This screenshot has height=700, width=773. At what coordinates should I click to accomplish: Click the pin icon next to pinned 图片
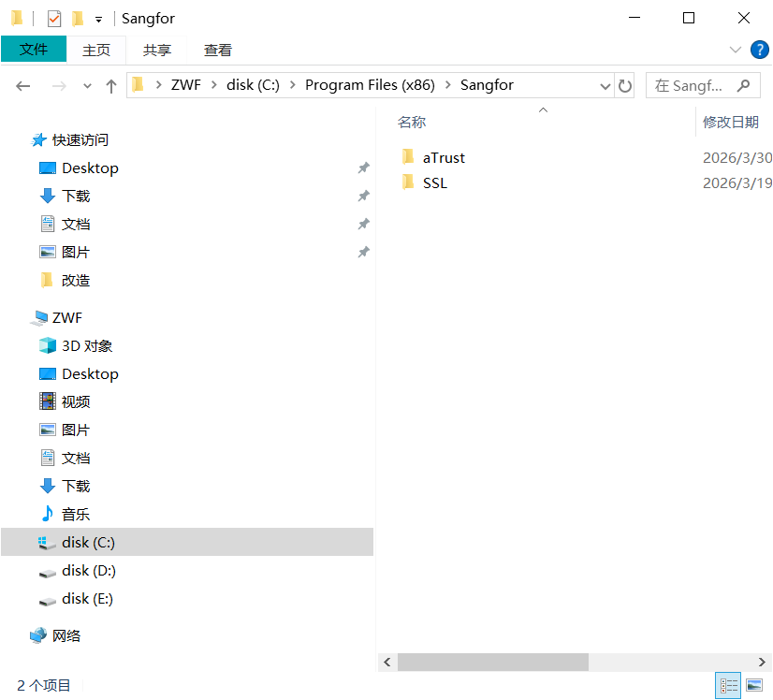364,253
